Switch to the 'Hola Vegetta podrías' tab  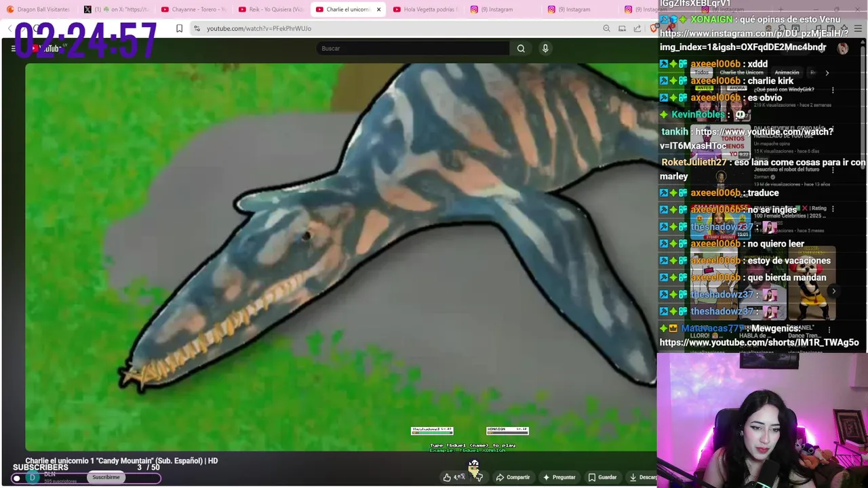[426, 9]
